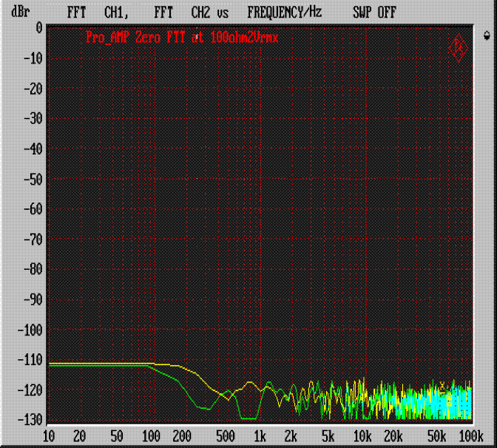This screenshot has width=497, height=448.
Task: Click the x-axis frequency label '50'
Action: 117,436
